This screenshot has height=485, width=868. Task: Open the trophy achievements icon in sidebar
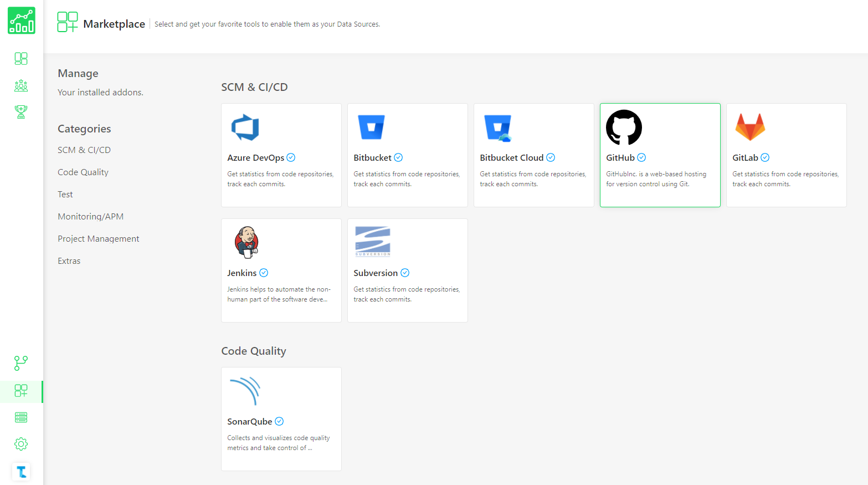pyautogui.click(x=21, y=112)
